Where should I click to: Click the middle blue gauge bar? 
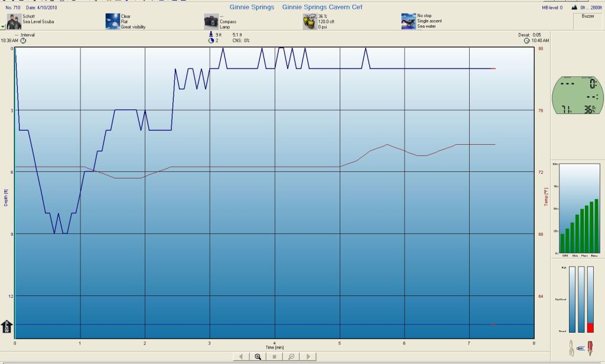[581, 299]
